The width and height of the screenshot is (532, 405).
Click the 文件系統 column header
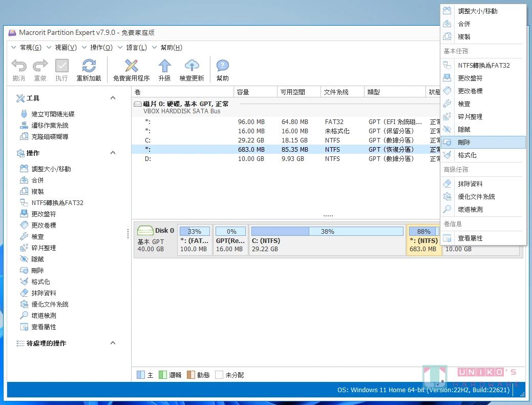[x=343, y=92]
